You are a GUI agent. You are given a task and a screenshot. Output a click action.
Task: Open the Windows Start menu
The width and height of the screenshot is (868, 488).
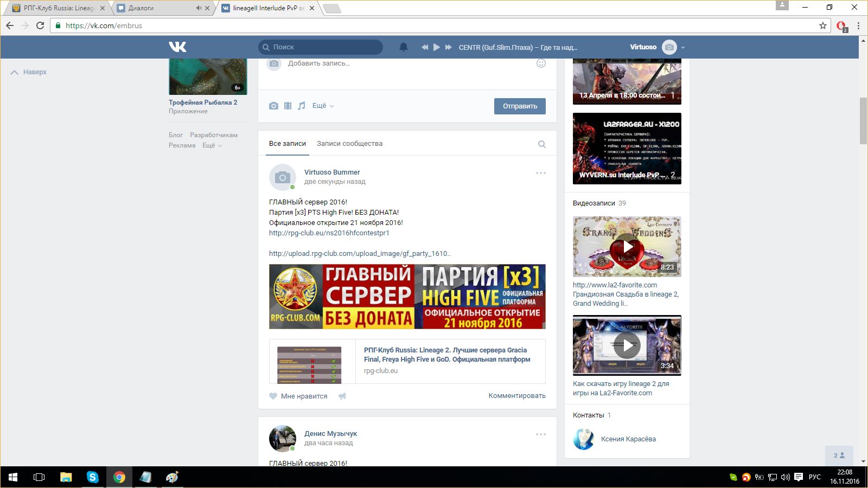click(13, 477)
